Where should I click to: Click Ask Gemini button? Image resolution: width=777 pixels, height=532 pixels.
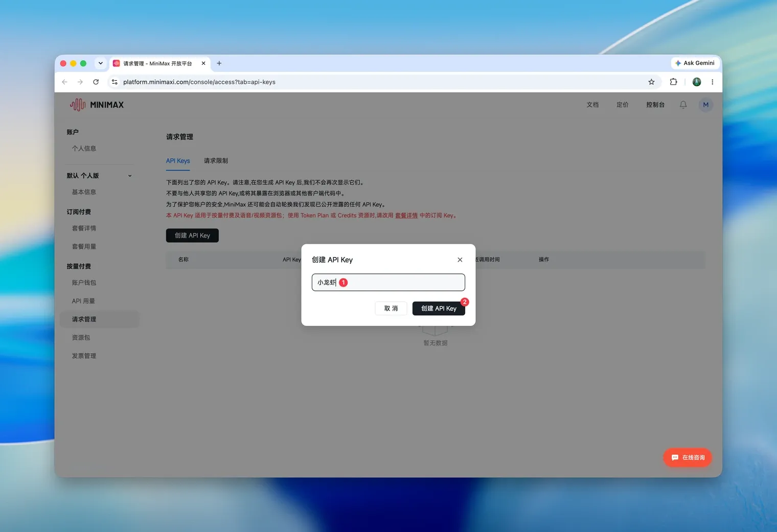tap(695, 63)
